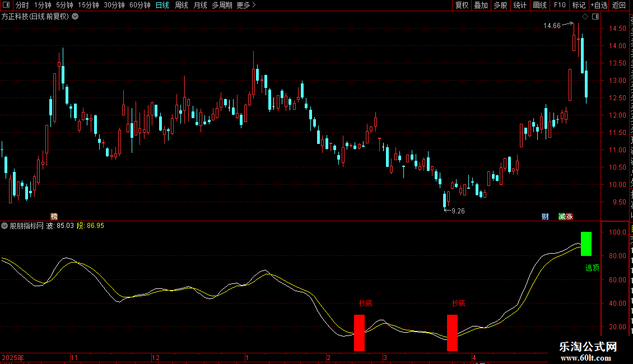Select the 15分钟 period tab

pos(88,5)
